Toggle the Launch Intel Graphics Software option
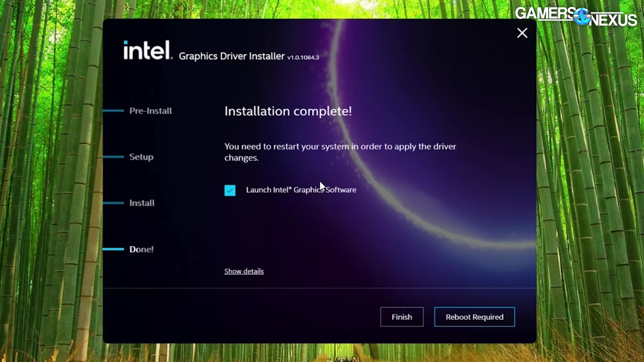Screen dimensions: 644x362 tap(230, 190)
